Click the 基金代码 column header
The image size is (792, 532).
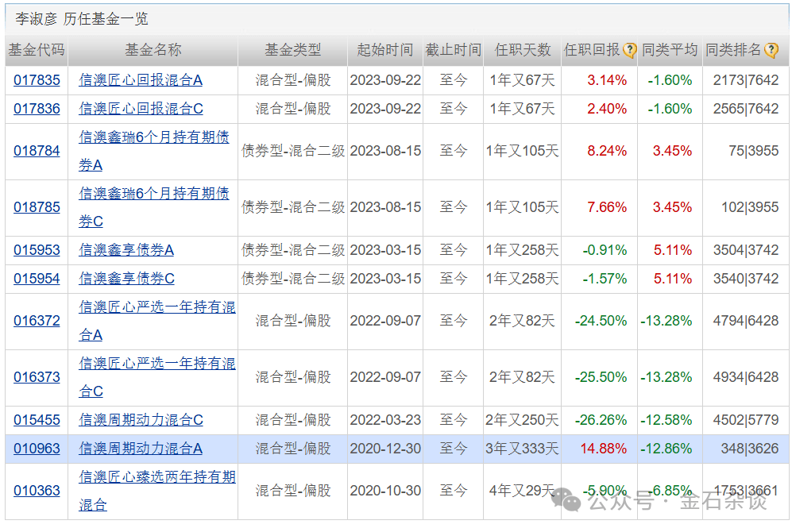tap(37, 50)
